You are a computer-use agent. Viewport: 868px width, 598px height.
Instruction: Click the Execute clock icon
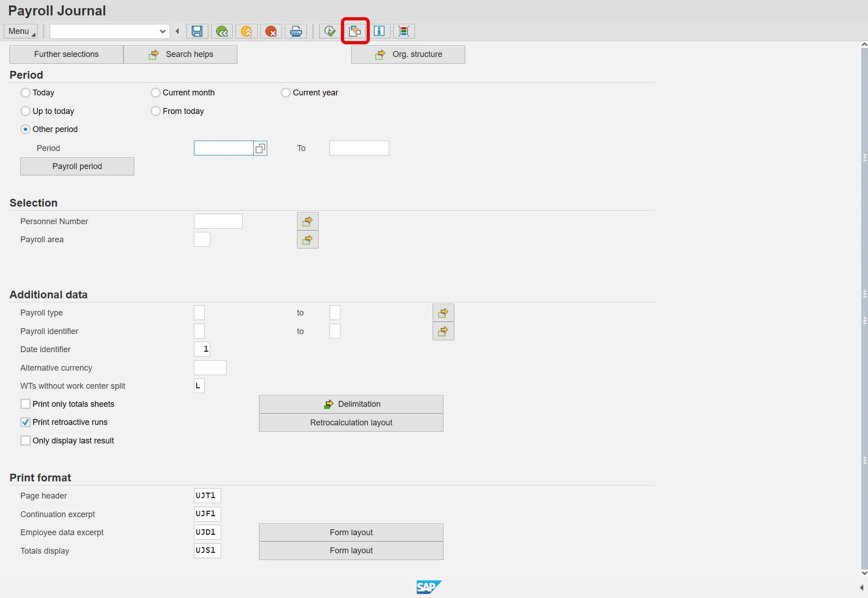click(330, 31)
